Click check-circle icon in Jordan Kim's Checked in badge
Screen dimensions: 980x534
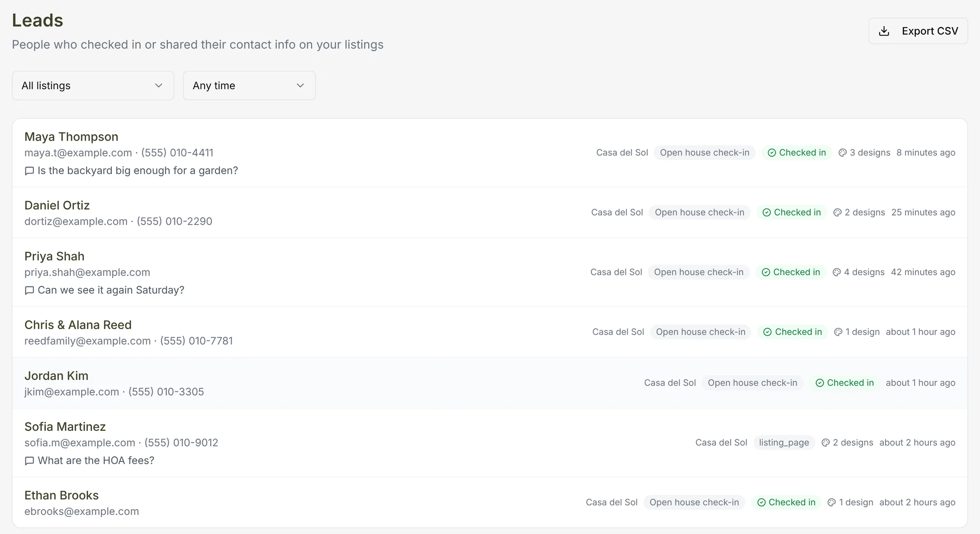(x=820, y=383)
